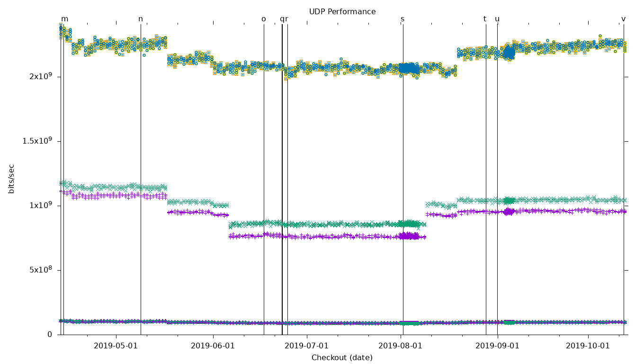
Task: Click the date label 2019-09-01
Action: pyautogui.click(x=498, y=346)
